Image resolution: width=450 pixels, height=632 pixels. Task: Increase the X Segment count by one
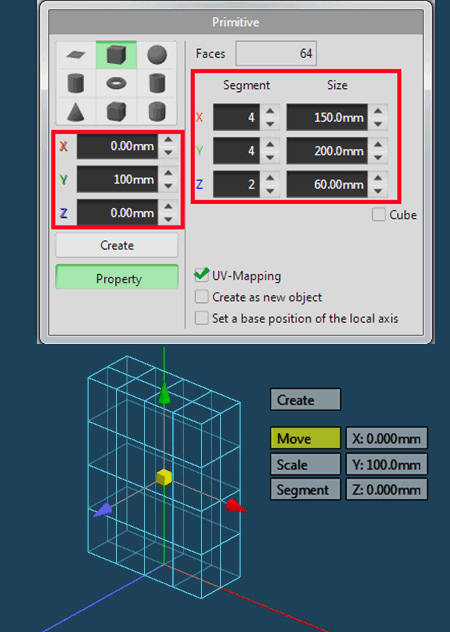(270, 111)
